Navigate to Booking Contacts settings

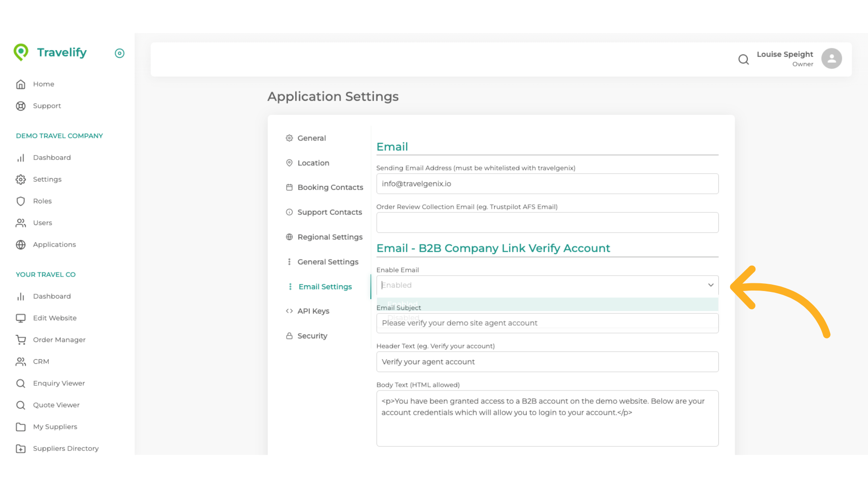coord(330,187)
